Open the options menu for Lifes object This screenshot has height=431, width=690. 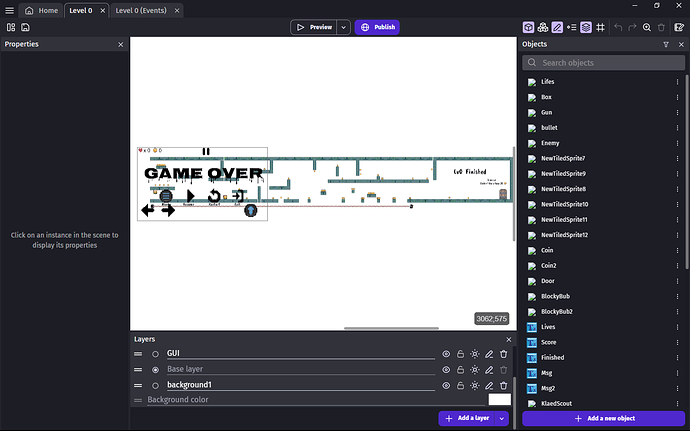click(677, 82)
